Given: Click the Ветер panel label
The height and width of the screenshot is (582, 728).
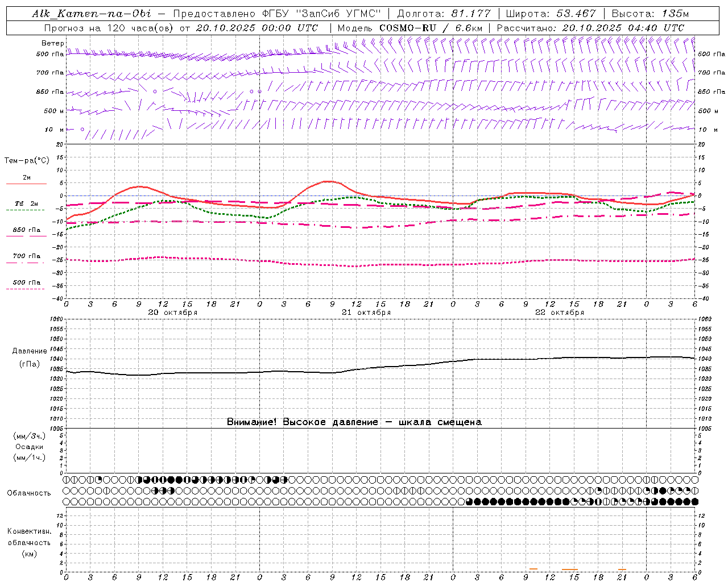Looking at the screenshot, I should coord(53,43).
